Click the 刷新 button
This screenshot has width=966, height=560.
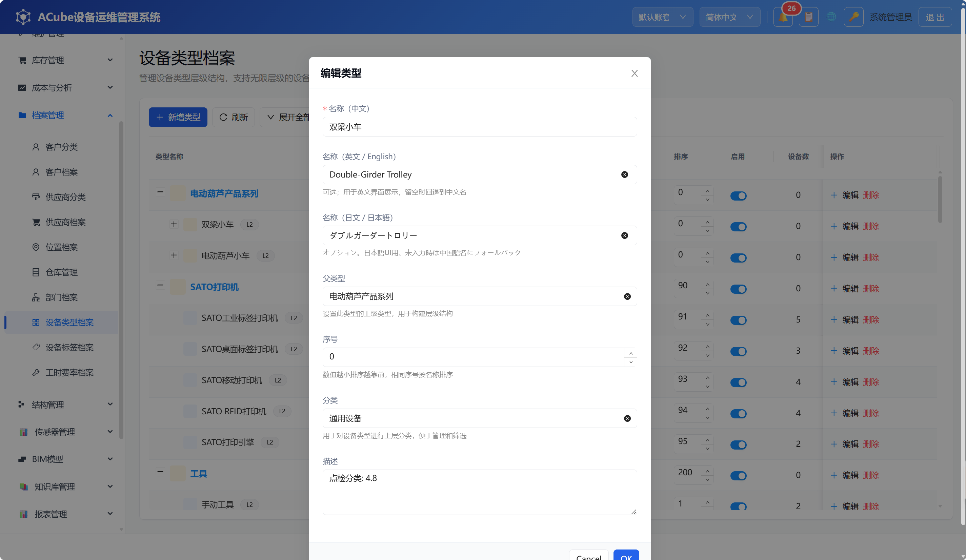point(234,117)
